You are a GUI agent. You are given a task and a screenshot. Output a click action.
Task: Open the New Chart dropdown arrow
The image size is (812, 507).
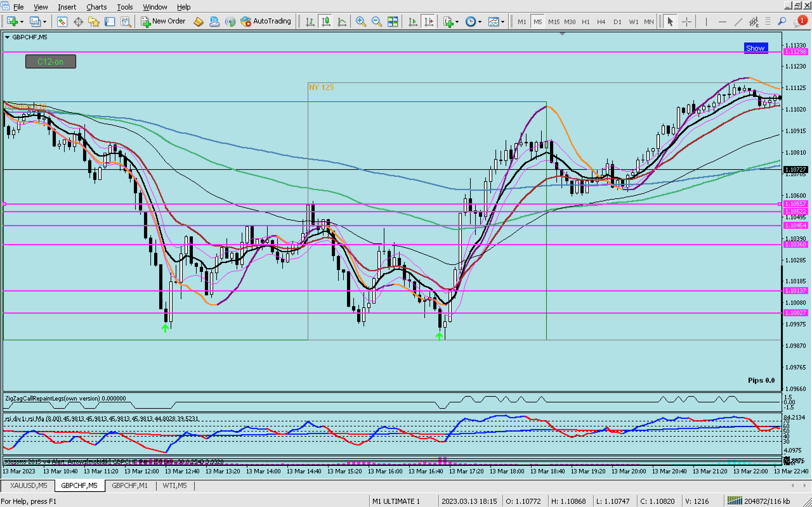(22, 22)
